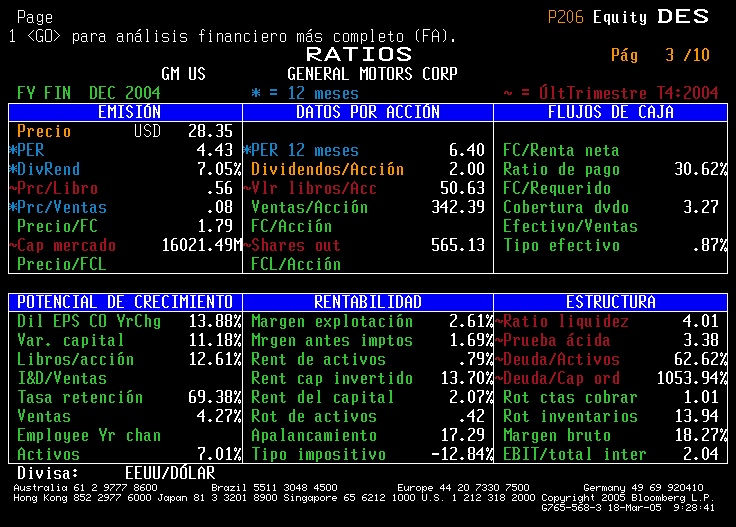Click the FC/Requerido label
The height and width of the screenshot is (527, 736).
coord(557,188)
